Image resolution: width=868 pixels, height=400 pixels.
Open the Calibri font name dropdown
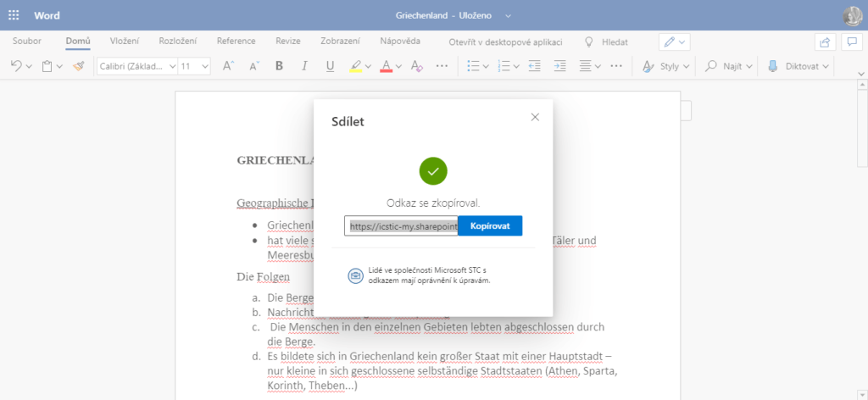(136, 65)
